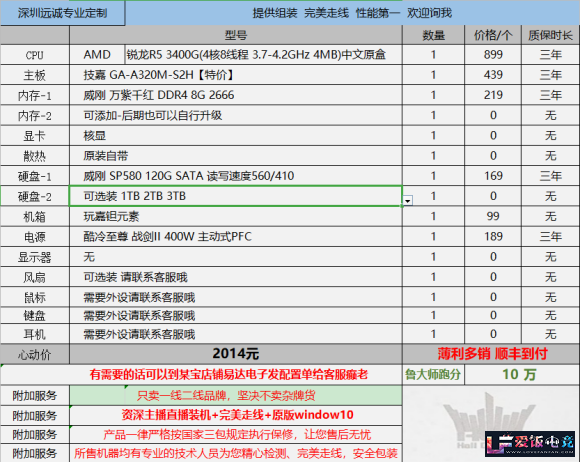Click the total price 2014元 cell
This screenshot has width=580, height=462.
pyautogui.click(x=236, y=354)
